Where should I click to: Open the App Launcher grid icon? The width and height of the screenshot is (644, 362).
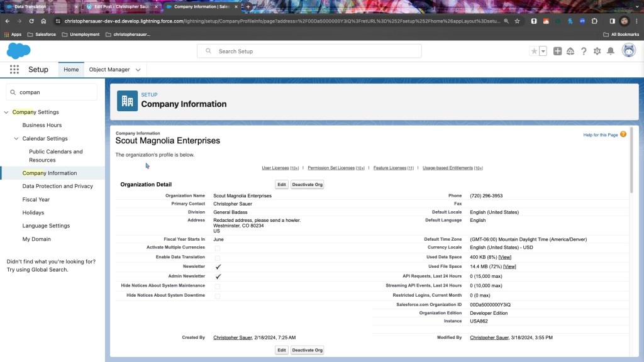[14, 70]
